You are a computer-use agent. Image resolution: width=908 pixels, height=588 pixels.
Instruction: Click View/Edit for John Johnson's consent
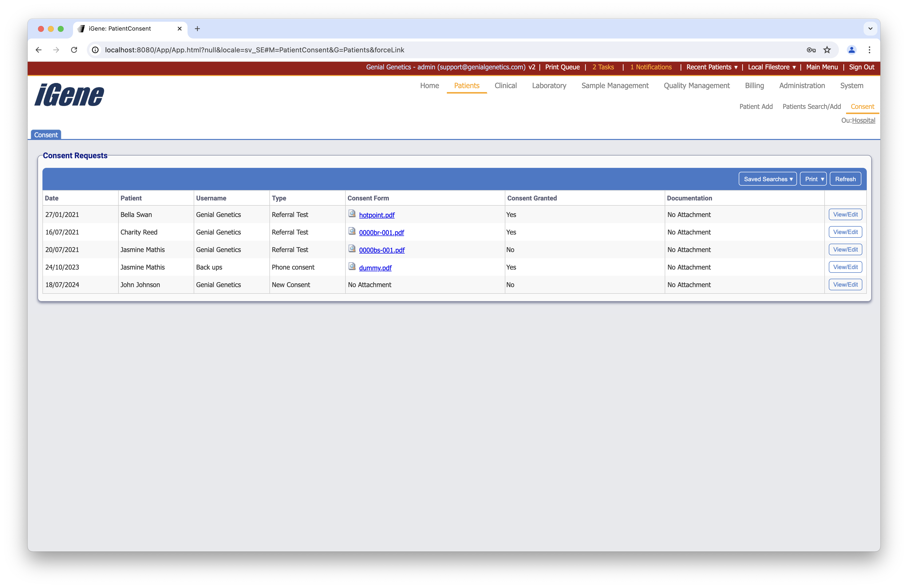(x=845, y=285)
